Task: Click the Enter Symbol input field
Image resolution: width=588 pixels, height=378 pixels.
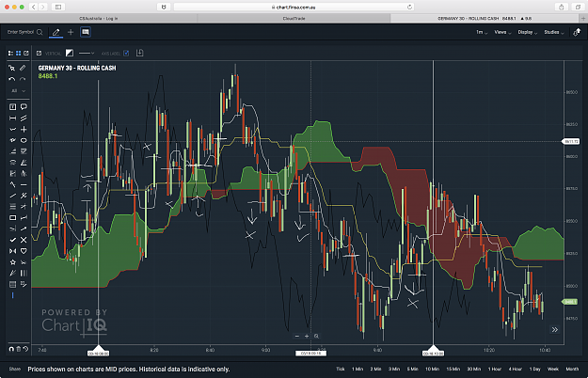Action: 21,32
